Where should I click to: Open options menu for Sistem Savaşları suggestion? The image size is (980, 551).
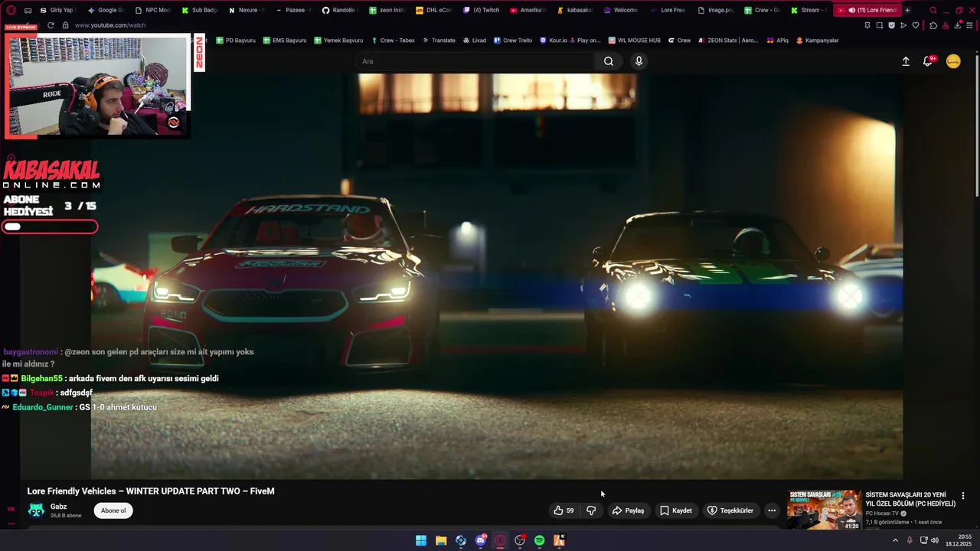click(963, 496)
